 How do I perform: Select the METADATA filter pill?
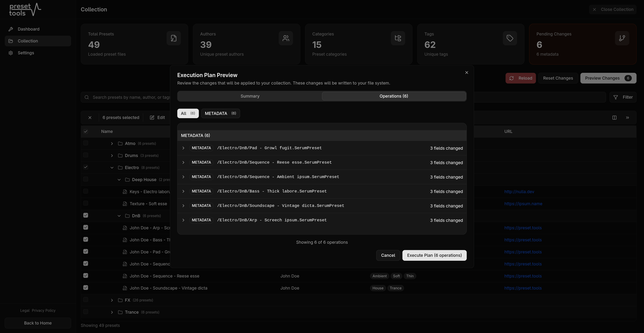(220, 113)
